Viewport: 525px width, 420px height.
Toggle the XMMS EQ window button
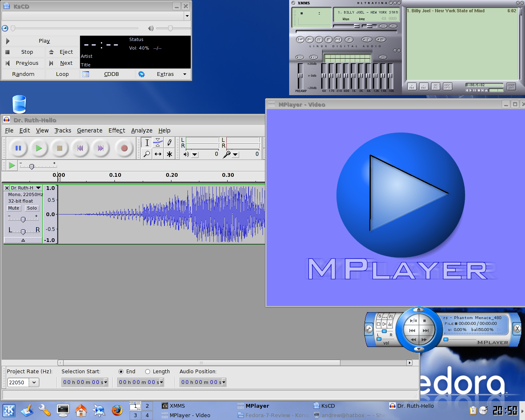click(x=383, y=26)
